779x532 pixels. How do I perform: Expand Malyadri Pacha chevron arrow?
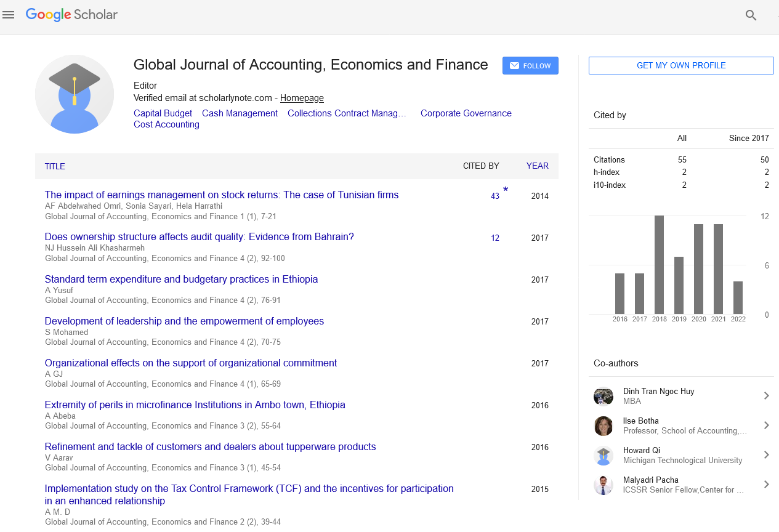[767, 485]
